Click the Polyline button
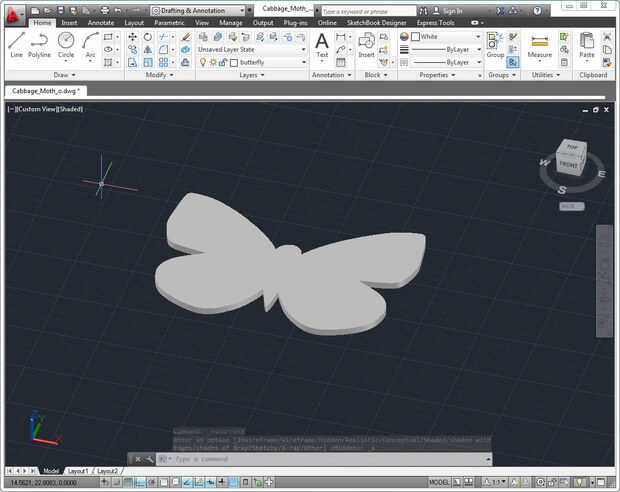 pos(39,45)
